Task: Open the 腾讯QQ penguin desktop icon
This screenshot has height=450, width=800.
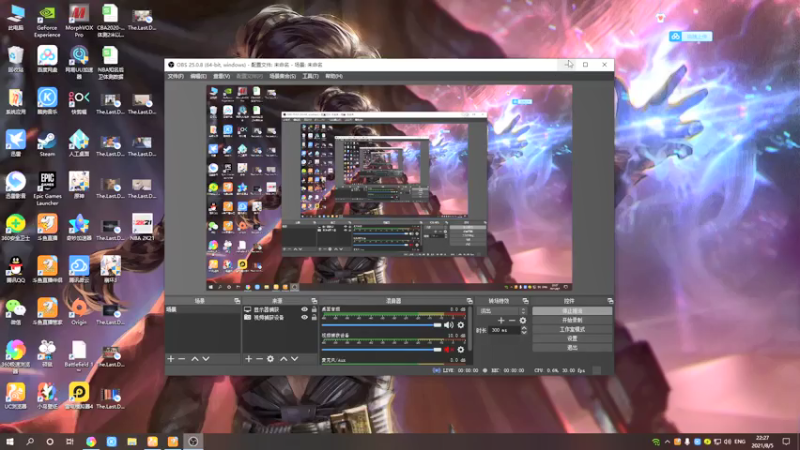Action: click(x=15, y=270)
